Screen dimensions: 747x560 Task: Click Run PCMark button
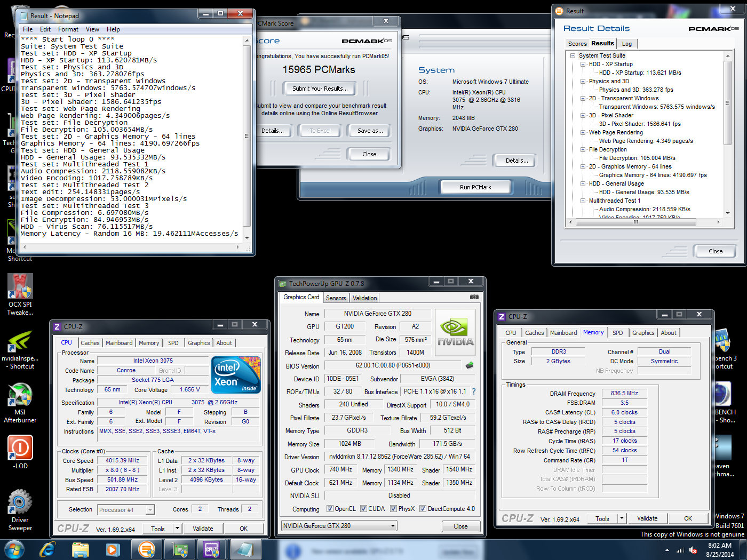click(x=475, y=187)
